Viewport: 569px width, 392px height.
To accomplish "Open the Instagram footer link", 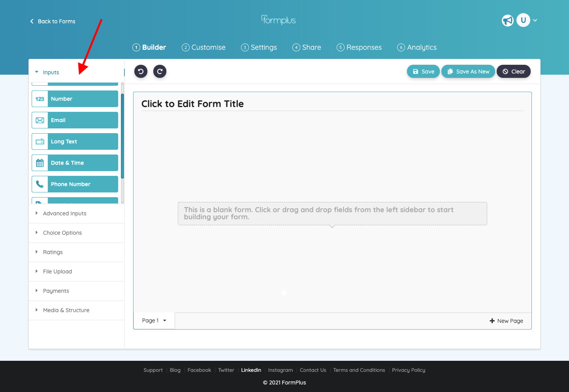I will [x=281, y=370].
